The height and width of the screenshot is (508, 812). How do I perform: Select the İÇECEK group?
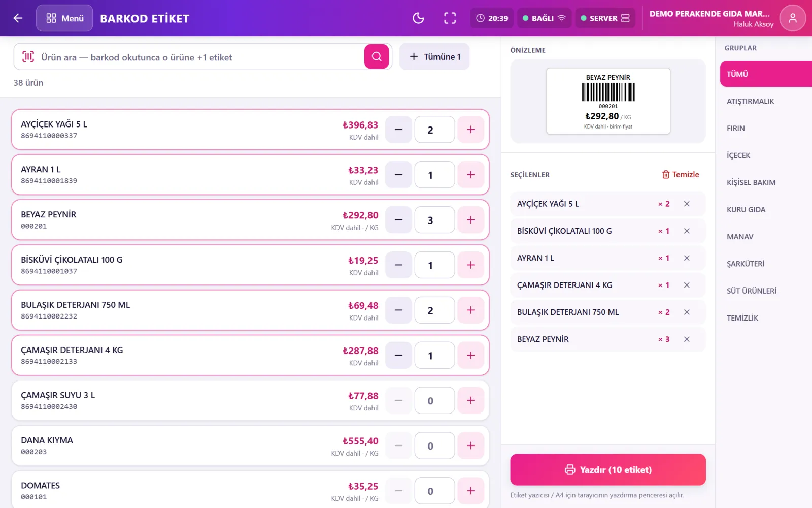tap(766, 155)
